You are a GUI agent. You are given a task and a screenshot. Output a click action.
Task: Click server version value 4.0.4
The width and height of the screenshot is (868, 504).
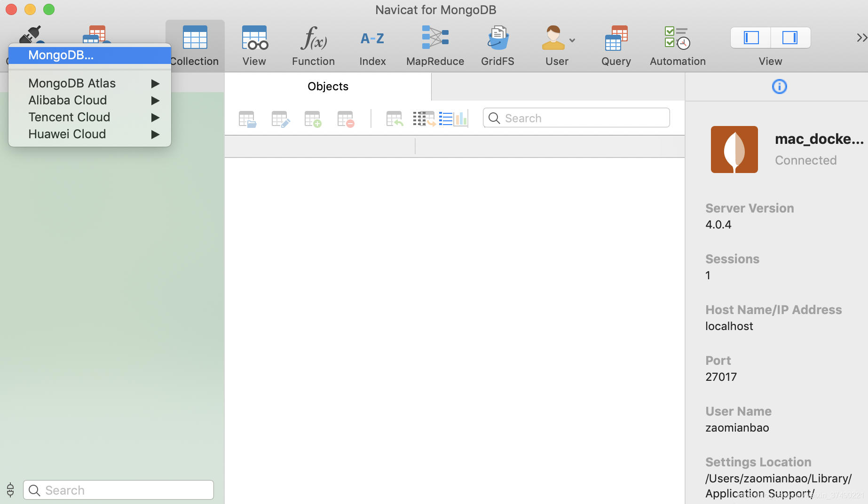click(718, 225)
